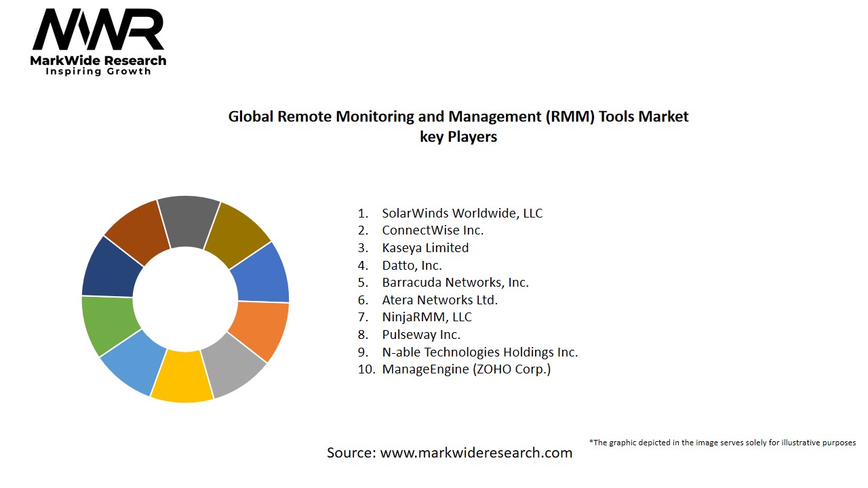The width and height of the screenshot is (868, 488).
Task: Select ConnectWise Inc. list entry
Action: [433, 230]
